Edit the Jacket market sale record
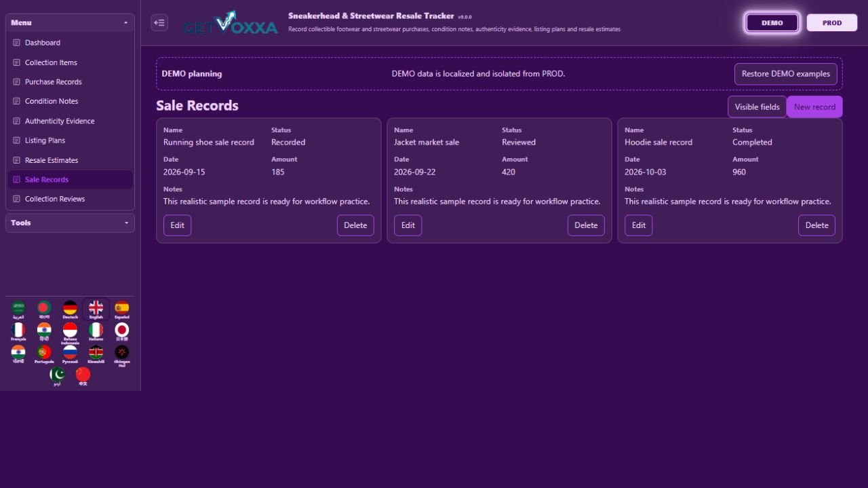The image size is (868, 488). tap(408, 225)
